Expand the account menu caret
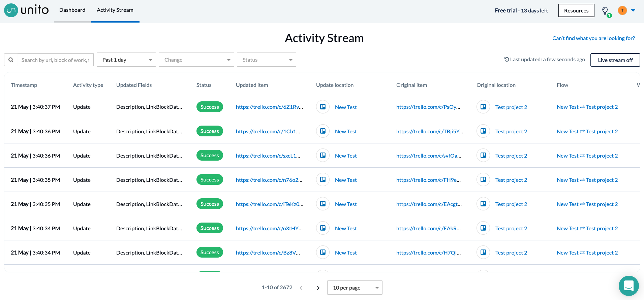 [633, 10]
